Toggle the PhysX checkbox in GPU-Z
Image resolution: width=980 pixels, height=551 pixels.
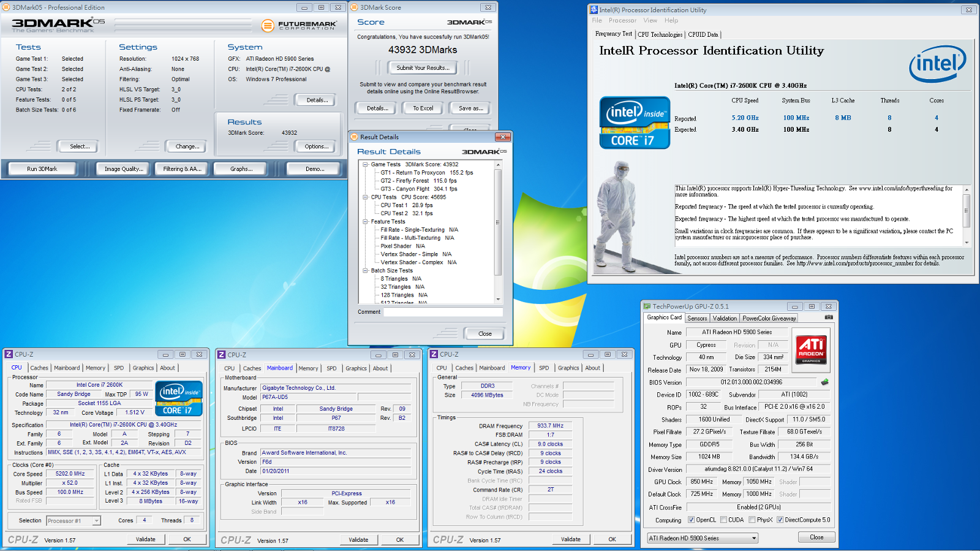coord(752,520)
